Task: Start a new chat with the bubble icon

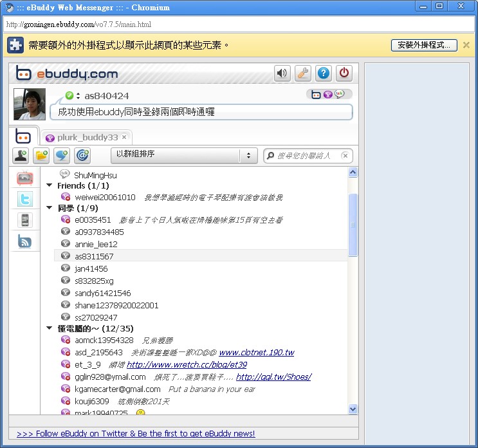Action: point(62,155)
